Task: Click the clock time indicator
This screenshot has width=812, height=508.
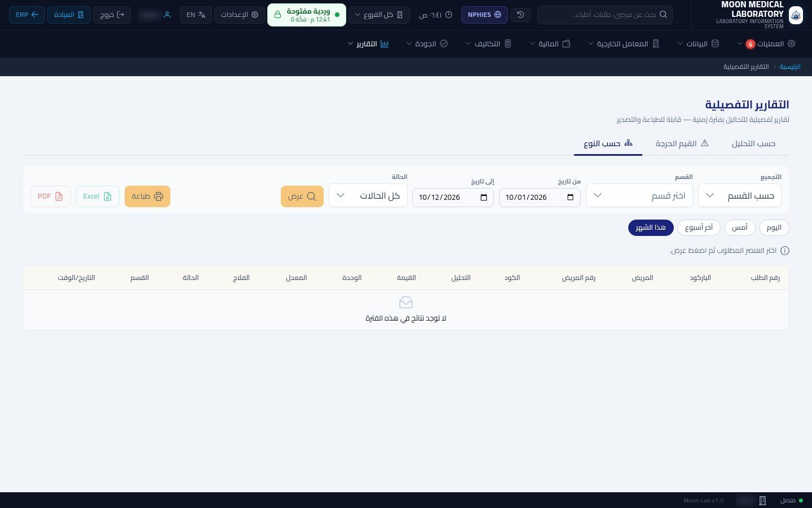Action: tap(435, 15)
